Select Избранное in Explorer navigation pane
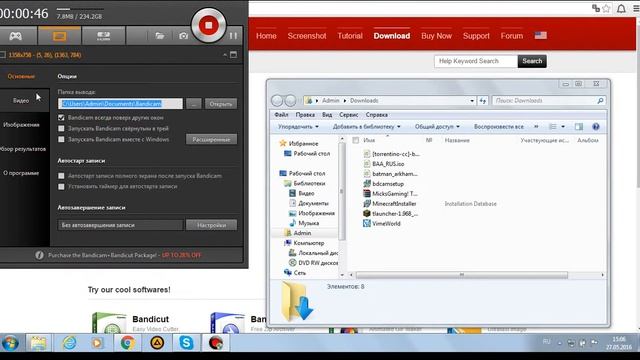 point(303,144)
